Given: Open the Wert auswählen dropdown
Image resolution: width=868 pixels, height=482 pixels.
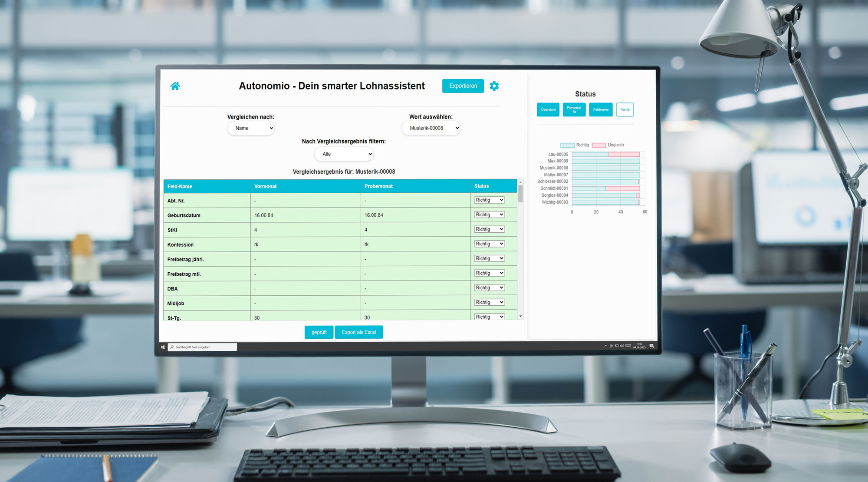Looking at the screenshot, I should pyautogui.click(x=431, y=128).
